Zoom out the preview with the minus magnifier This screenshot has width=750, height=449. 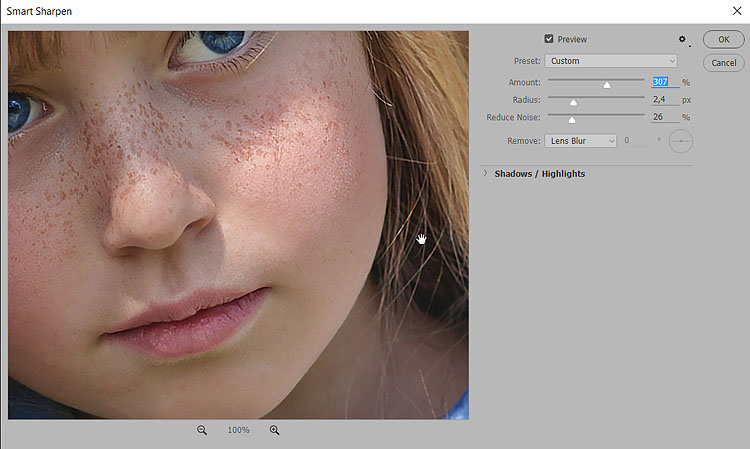[202, 430]
